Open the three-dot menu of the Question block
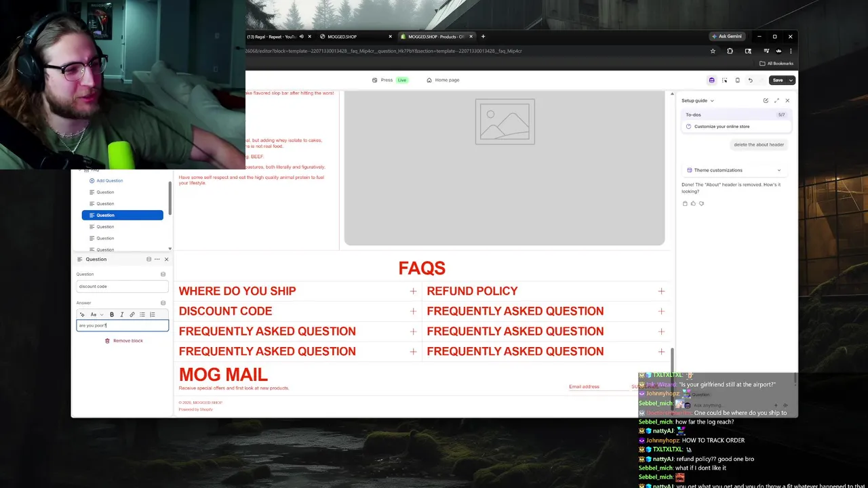868x488 pixels. coord(157,259)
